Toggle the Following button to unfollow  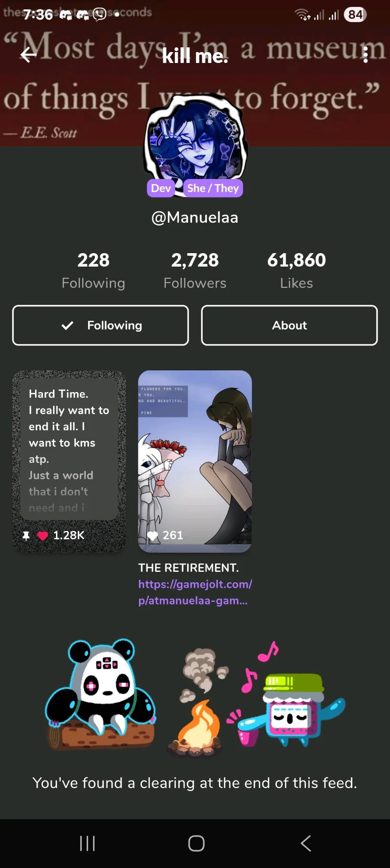[101, 325]
